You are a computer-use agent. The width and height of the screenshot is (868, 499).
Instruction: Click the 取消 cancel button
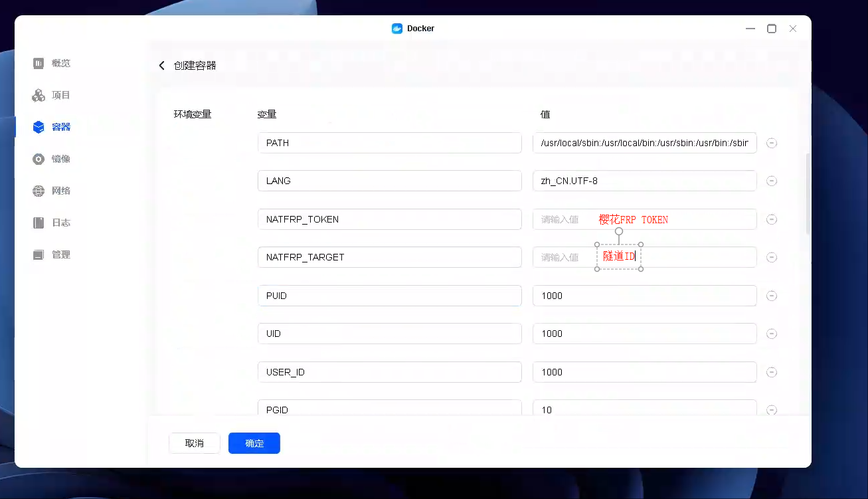pos(194,443)
